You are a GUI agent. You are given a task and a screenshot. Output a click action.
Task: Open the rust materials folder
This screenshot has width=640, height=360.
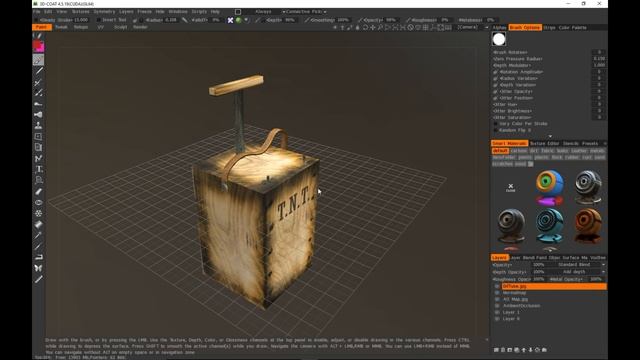(x=587, y=158)
